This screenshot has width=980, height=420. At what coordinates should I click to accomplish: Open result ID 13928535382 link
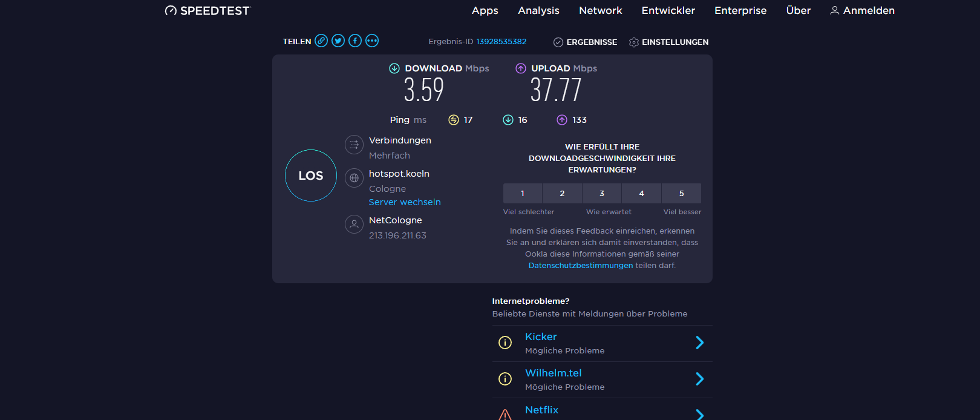(501, 42)
